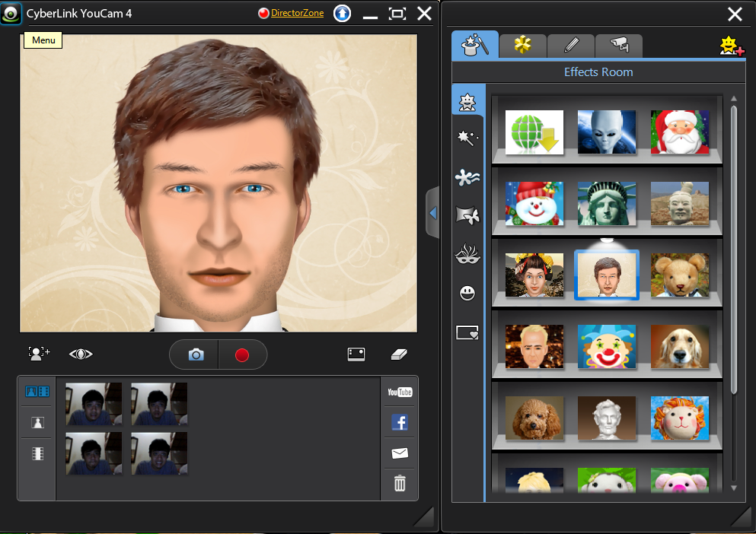
Task: Select the first captured photo thumbnail
Action: point(94,404)
